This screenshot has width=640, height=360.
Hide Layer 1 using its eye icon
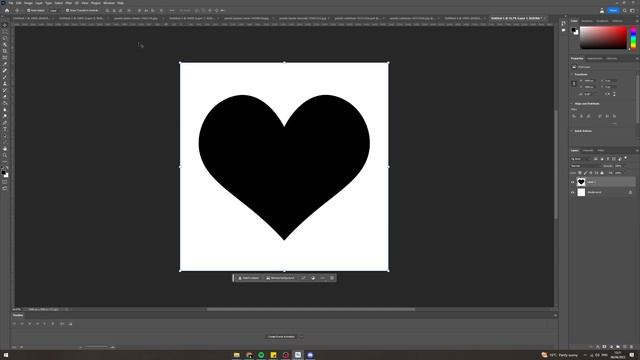[x=573, y=182]
